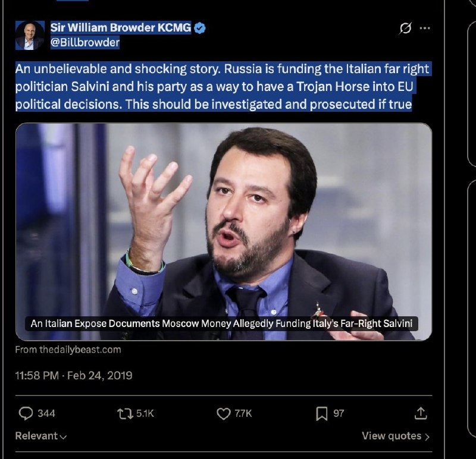The image size is (476, 459).
Task: Click the article headline caption overlay
Action: [x=223, y=324]
